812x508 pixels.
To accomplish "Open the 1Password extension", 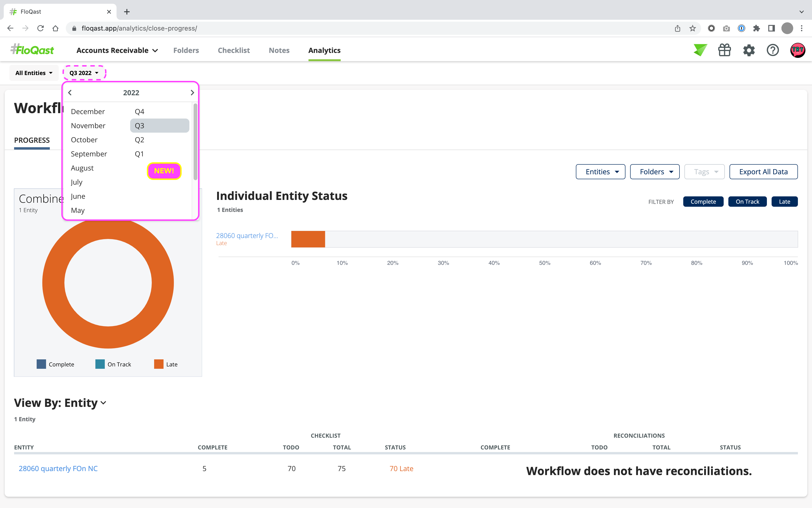I will (x=742, y=28).
